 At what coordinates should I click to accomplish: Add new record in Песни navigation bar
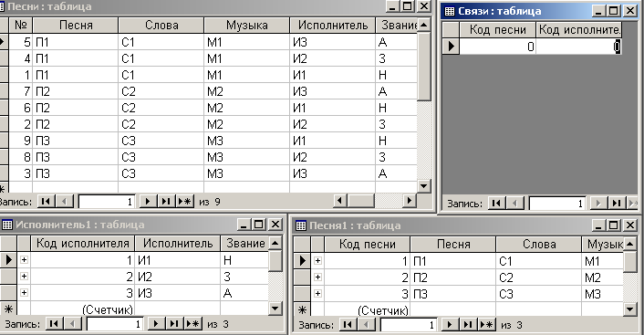184,202
